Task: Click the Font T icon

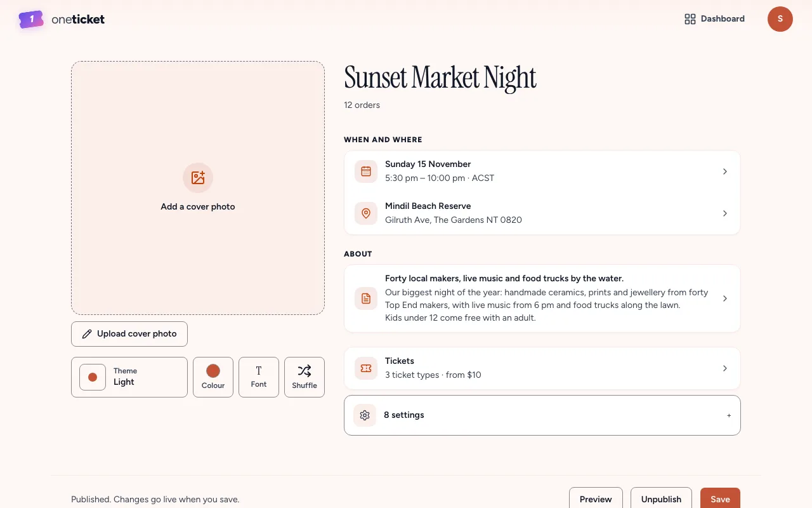Action: tap(259, 371)
